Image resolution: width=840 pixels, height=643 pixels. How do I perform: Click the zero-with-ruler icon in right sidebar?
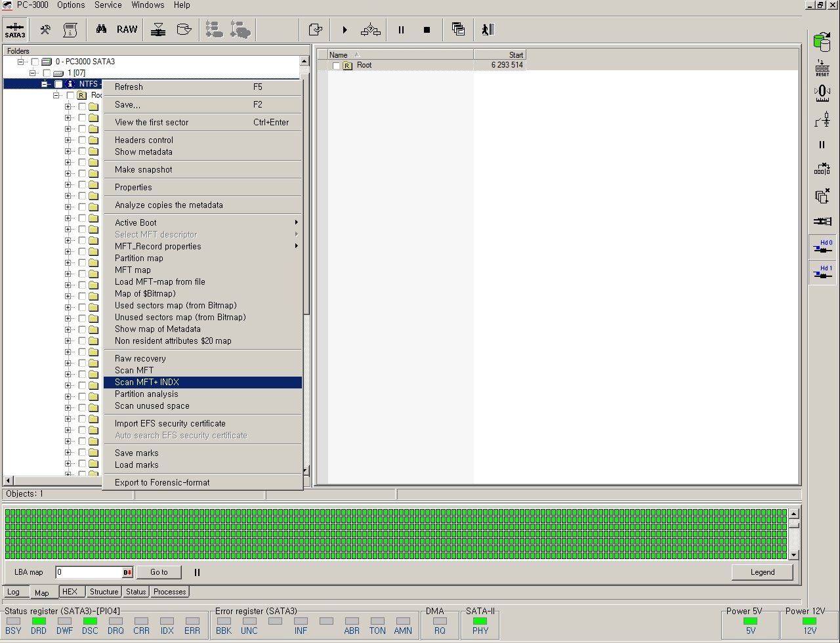(x=822, y=94)
